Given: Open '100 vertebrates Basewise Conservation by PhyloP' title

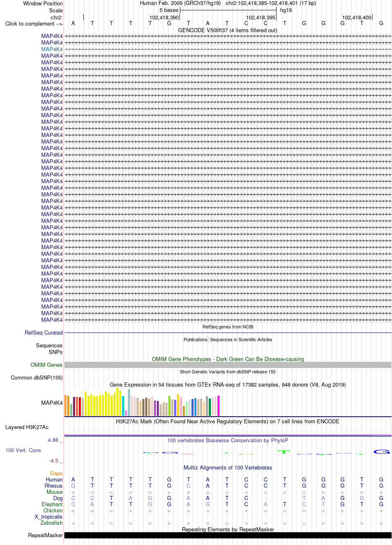Looking at the screenshot, I should tap(228, 441).
